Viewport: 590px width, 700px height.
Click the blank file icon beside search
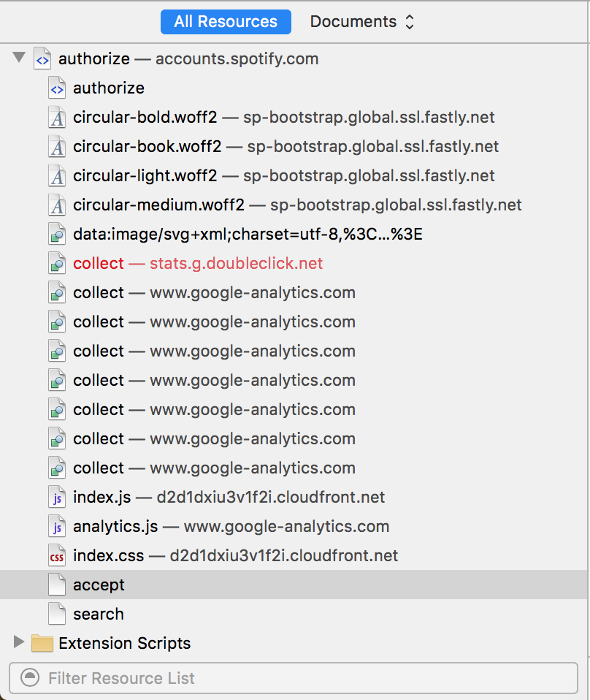point(57,614)
